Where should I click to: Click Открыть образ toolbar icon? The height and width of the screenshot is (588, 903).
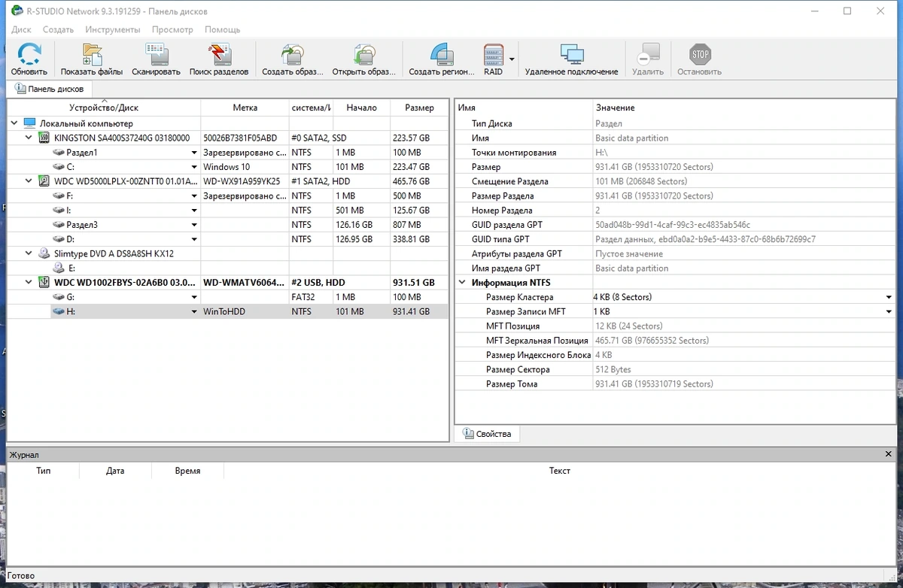(364, 54)
